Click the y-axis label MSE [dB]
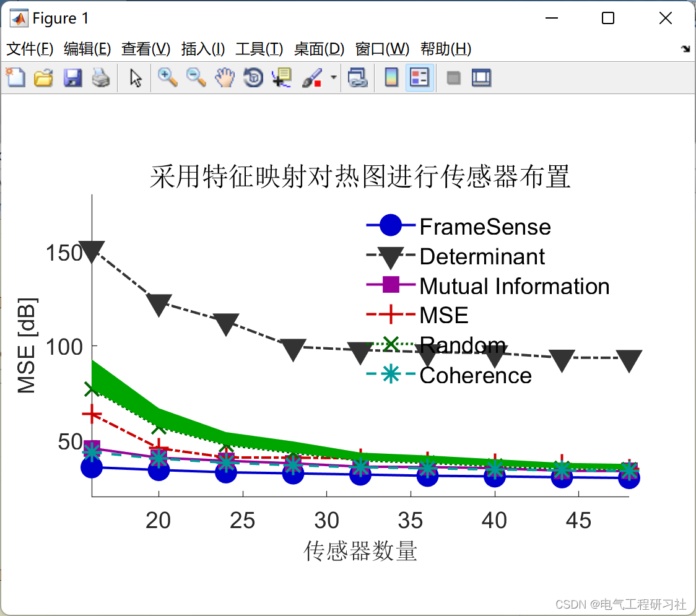The width and height of the screenshot is (696, 616). point(26,345)
